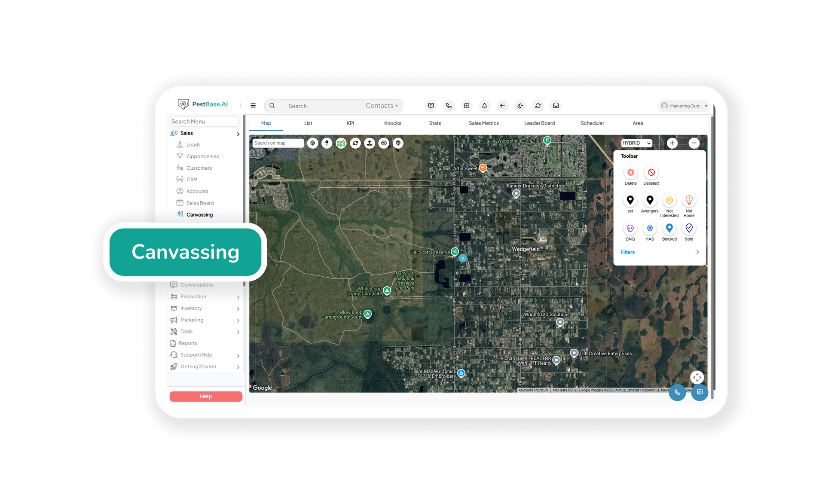Toggle dark mode moon icon
The width and height of the screenshot is (825, 504).
pyautogui.click(x=520, y=106)
